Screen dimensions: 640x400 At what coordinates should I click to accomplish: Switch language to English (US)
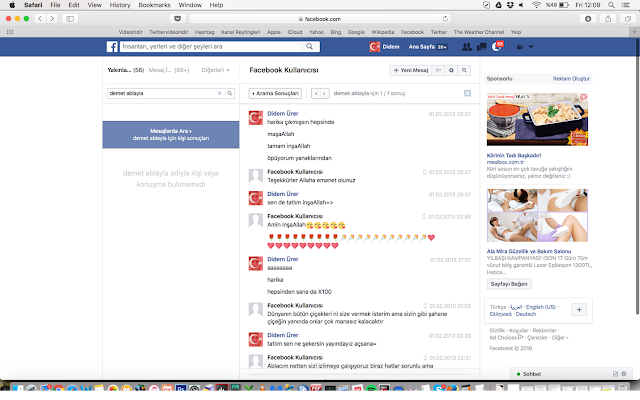(x=541, y=307)
